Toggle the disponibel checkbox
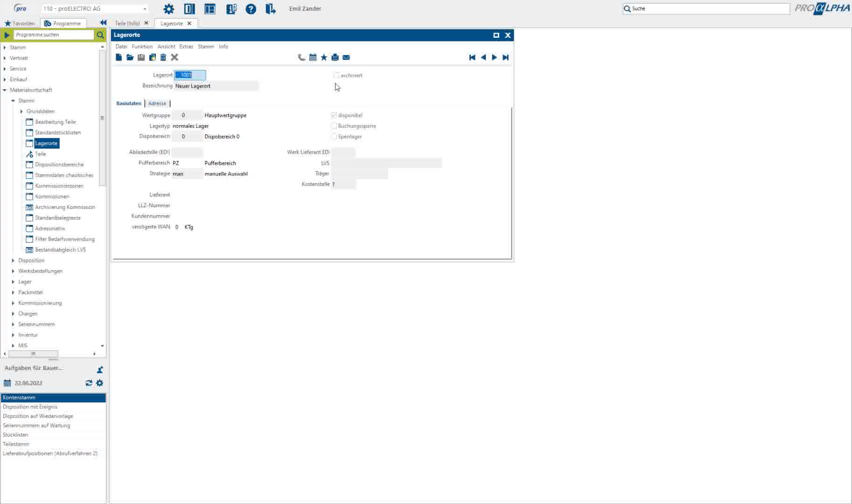Screen dimensions: 852x504 coord(334,115)
